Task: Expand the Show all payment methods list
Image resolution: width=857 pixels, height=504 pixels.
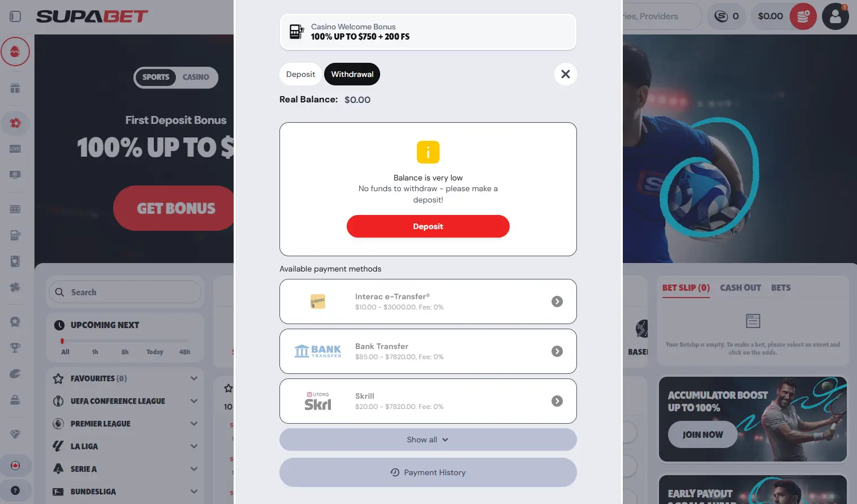Action: (x=428, y=440)
